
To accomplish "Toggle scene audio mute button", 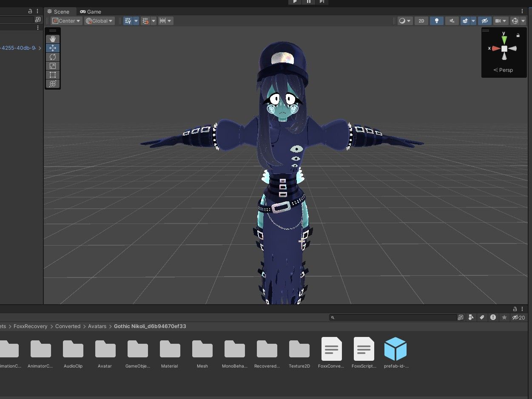I will click(x=452, y=21).
